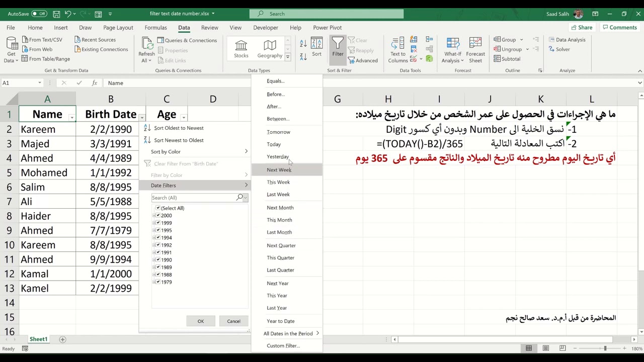Click Advanced filter icon
Screen dimensions: 644x362
(363, 60)
